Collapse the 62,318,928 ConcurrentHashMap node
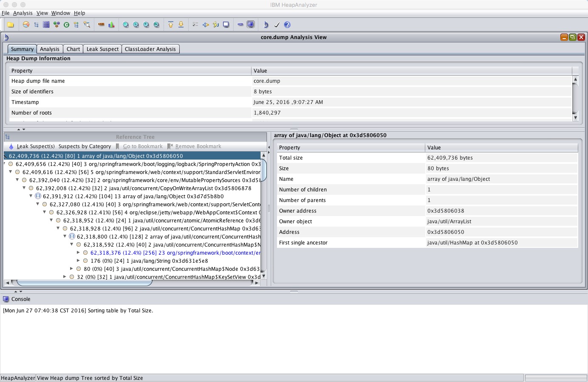Screen dimensions: 588x382 point(58,228)
